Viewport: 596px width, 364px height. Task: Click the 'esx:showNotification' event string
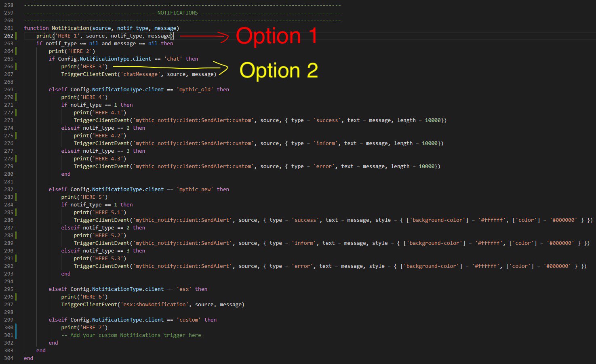[x=154, y=304]
